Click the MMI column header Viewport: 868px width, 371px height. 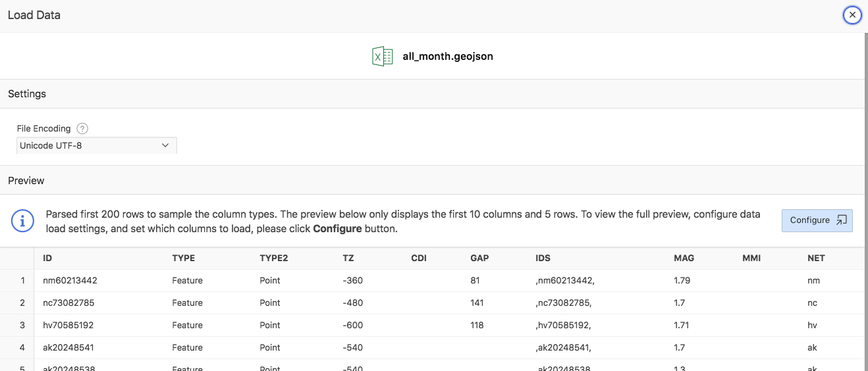coord(751,258)
